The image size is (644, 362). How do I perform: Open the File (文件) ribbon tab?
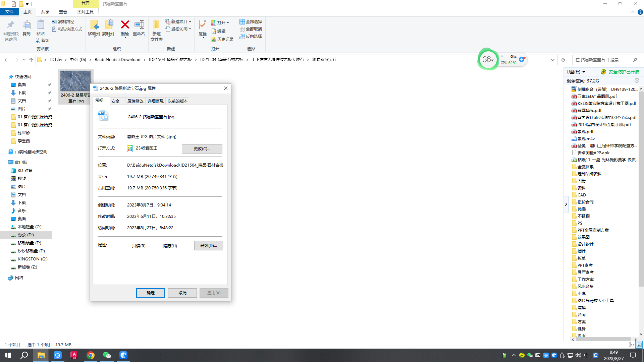click(x=9, y=12)
